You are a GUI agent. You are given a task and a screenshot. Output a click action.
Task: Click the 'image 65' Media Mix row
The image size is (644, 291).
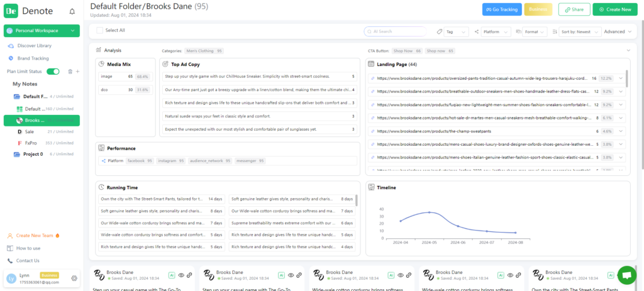click(125, 77)
